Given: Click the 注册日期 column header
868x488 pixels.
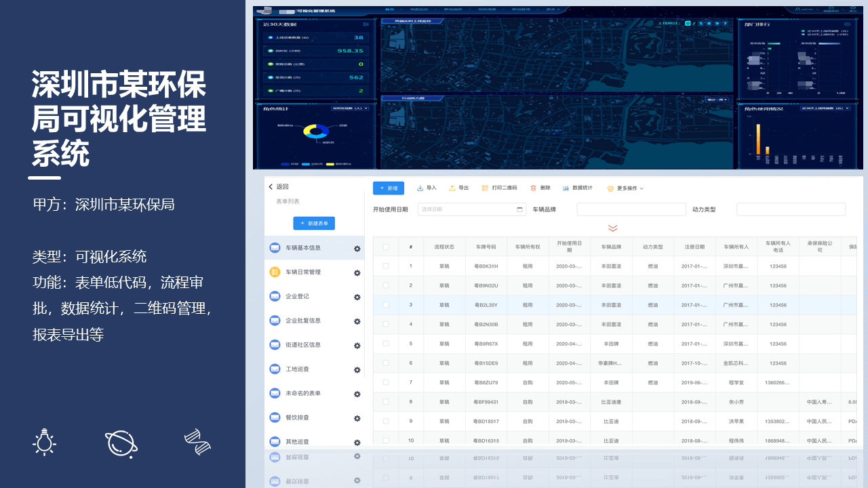Looking at the screenshot, I should click(x=694, y=247).
